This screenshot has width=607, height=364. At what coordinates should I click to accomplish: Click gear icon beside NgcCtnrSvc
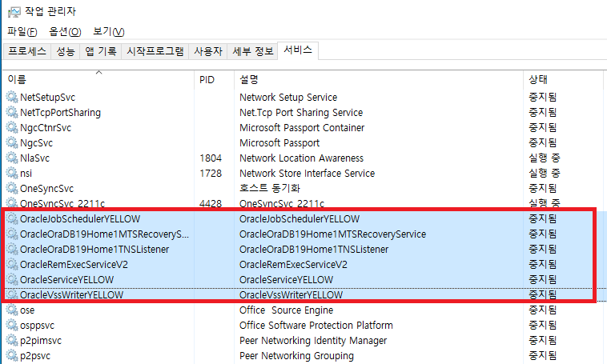[x=12, y=127]
